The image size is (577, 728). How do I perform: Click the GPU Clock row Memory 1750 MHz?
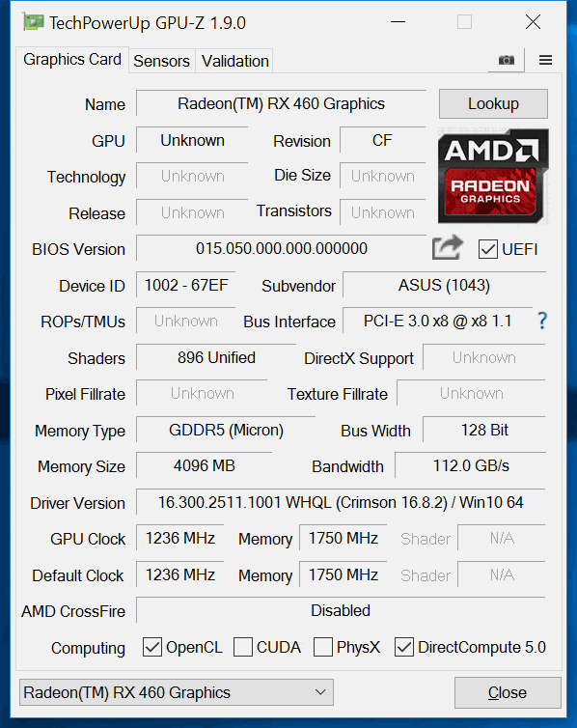point(343,538)
